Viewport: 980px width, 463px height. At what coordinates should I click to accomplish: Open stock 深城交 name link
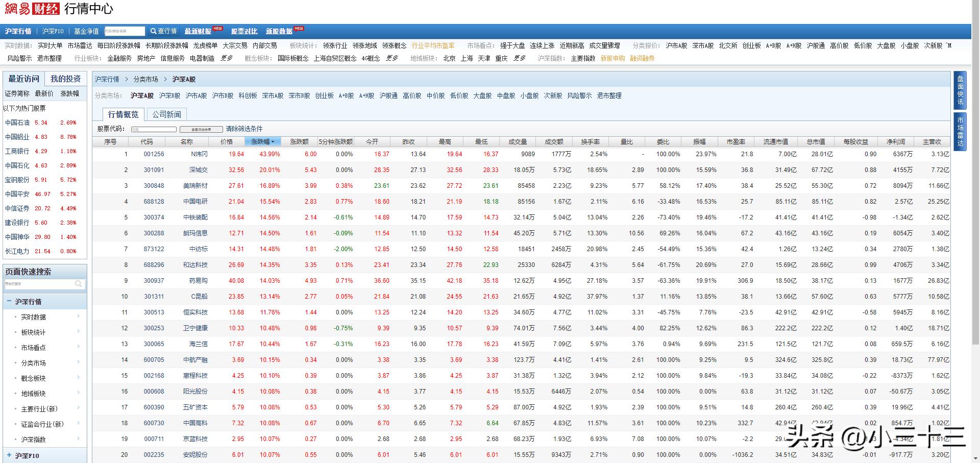coord(198,170)
